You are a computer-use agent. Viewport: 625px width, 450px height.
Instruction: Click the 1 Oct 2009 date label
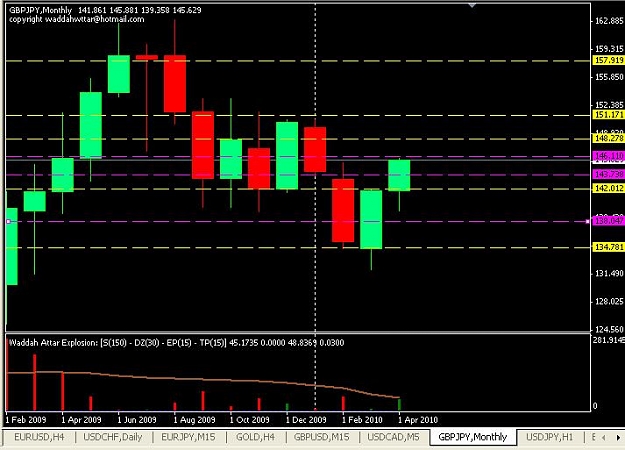pos(250,420)
